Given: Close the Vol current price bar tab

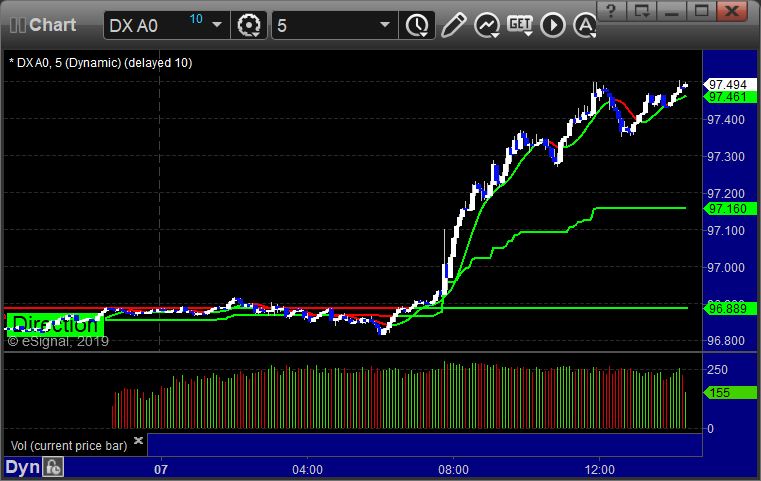Looking at the screenshot, I should [139, 440].
